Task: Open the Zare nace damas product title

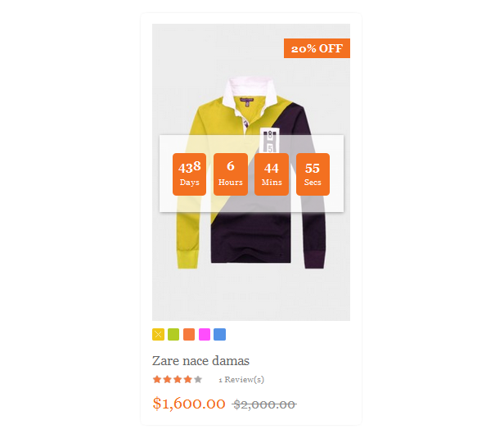Action: [200, 361]
